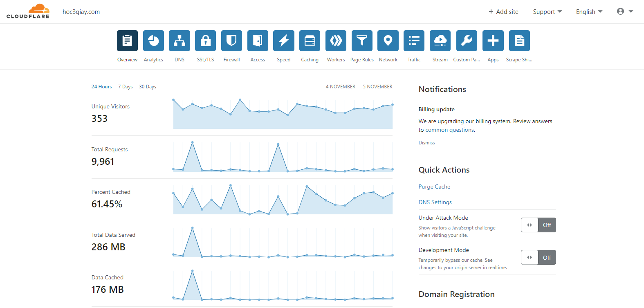Open the DNS network tree icon
The image size is (644, 308).
(180, 41)
